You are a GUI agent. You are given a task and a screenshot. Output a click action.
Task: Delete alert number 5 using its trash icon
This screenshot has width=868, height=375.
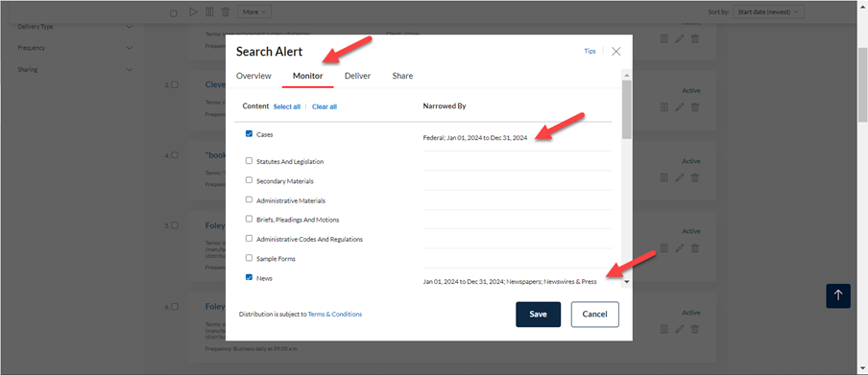[x=695, y=247]
